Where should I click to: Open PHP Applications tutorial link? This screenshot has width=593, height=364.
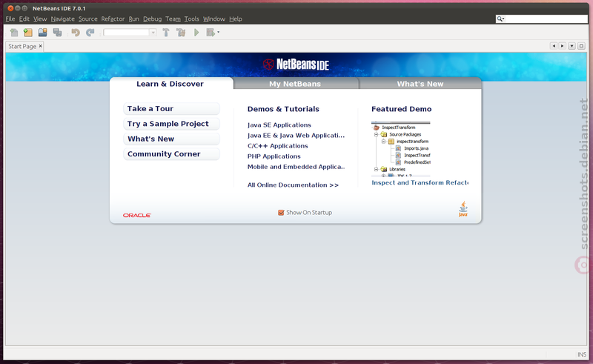(274, 156)
